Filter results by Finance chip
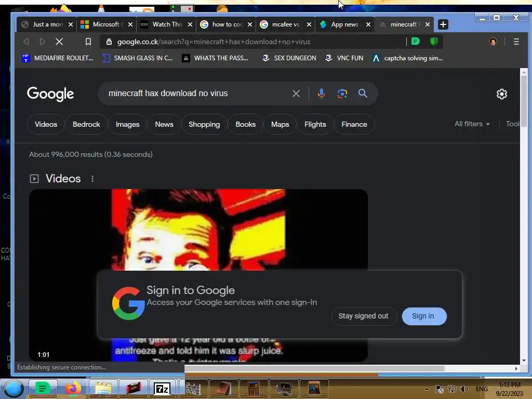 coord(354,125)
